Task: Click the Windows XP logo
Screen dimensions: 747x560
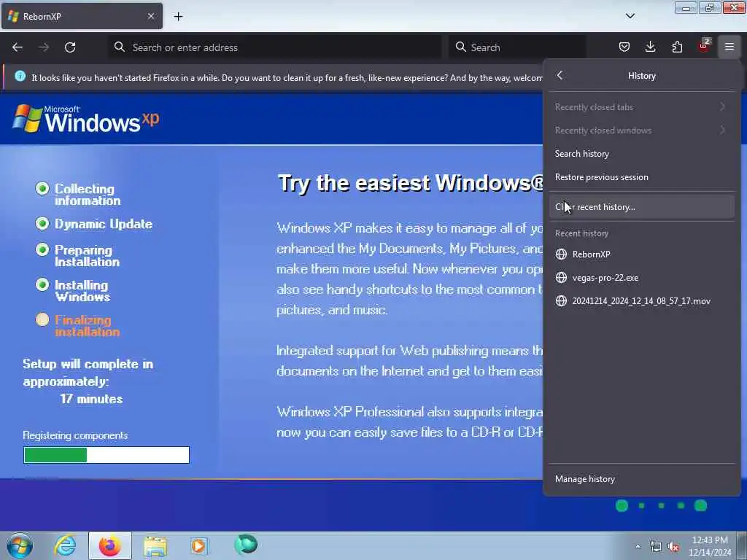Action: click(86, 119)
